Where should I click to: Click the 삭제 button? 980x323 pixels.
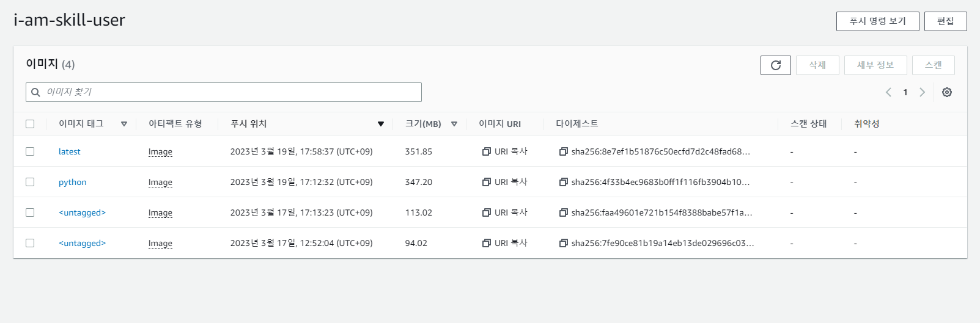[817, 65]
